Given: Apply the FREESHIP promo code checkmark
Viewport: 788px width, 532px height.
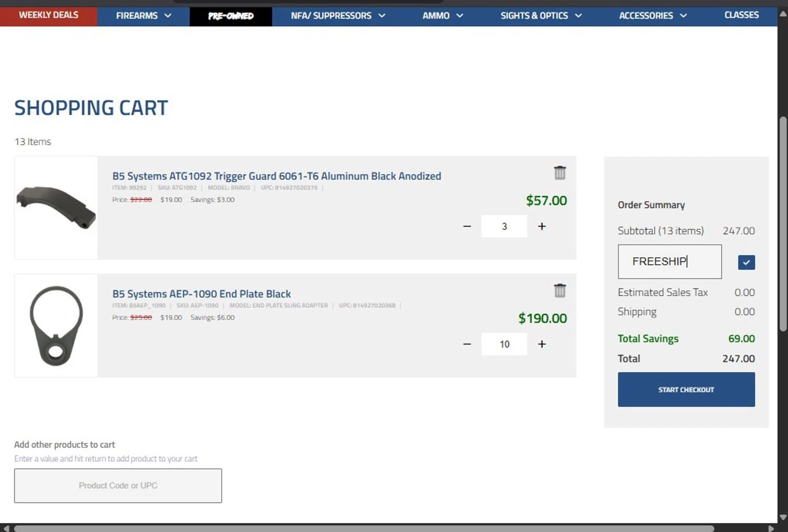Looking at the screenshot, I should click(x=746, y=262).
